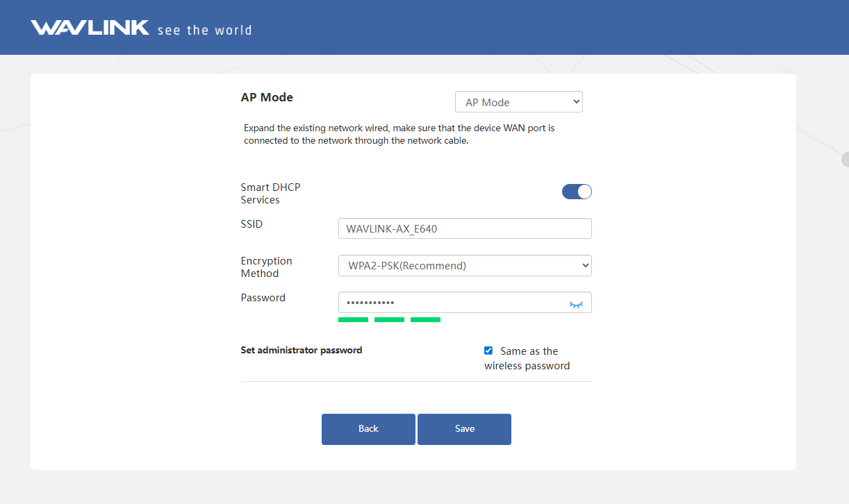Click the first green password strength bar

coord(353,319)
